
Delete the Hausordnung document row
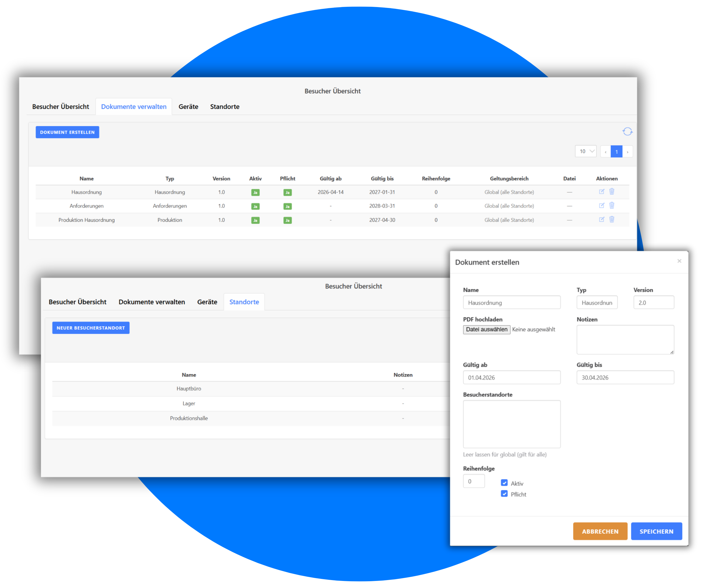point(612,191)
